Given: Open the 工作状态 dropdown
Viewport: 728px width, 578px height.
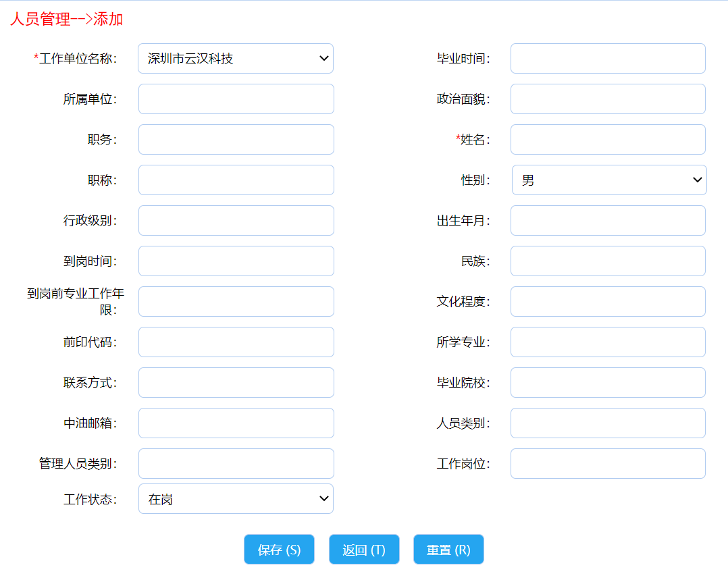Looking at the screenshot, I should pos(235,499).
